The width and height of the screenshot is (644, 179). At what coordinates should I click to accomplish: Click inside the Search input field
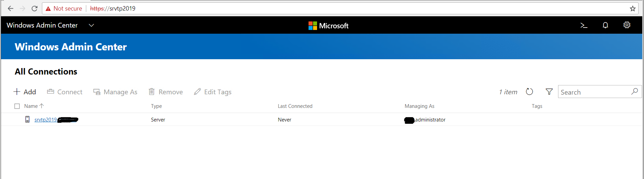click(593, 92)
